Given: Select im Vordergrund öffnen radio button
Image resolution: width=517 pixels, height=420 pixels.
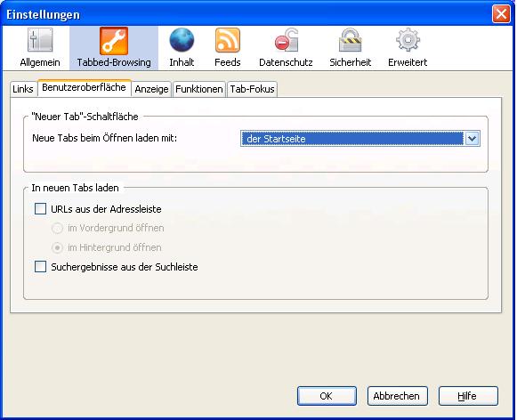Looking at the screenshot, I should click(57, 228).
